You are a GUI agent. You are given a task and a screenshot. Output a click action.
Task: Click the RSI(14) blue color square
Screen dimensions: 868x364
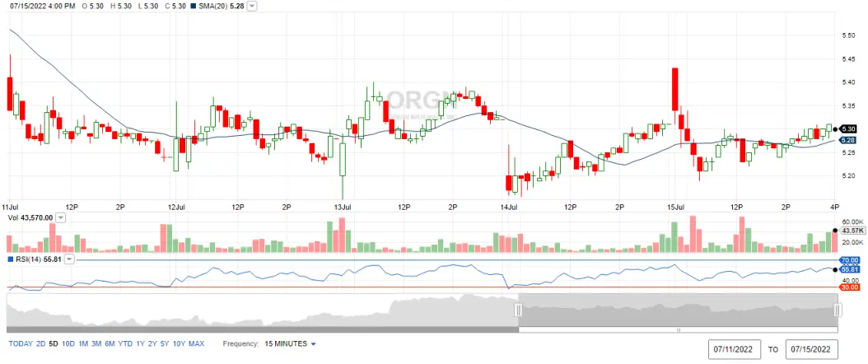point(11,259)
